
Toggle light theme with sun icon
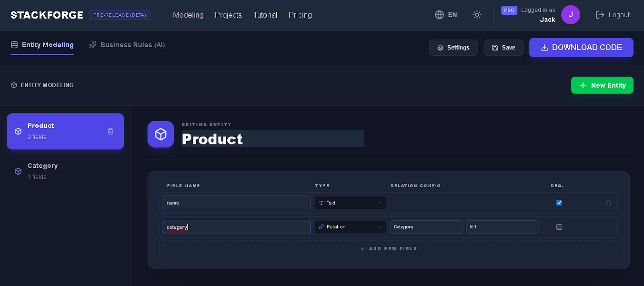(477, 15)
